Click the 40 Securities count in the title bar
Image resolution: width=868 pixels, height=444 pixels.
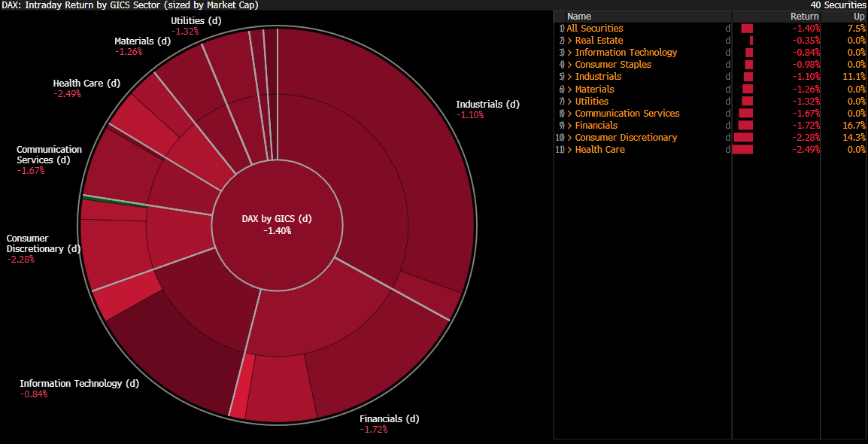tap(838, 5)
